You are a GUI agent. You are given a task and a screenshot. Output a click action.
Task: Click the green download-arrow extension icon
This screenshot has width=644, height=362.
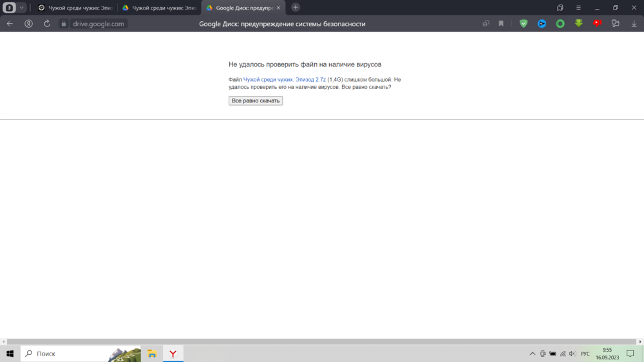pyautogui.click(x=578, y=24)
